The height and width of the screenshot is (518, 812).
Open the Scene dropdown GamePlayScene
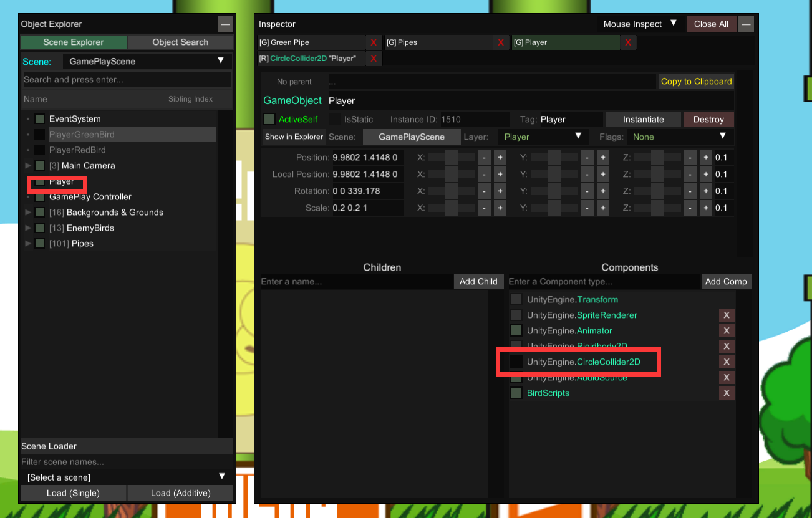tap(147, 61)
